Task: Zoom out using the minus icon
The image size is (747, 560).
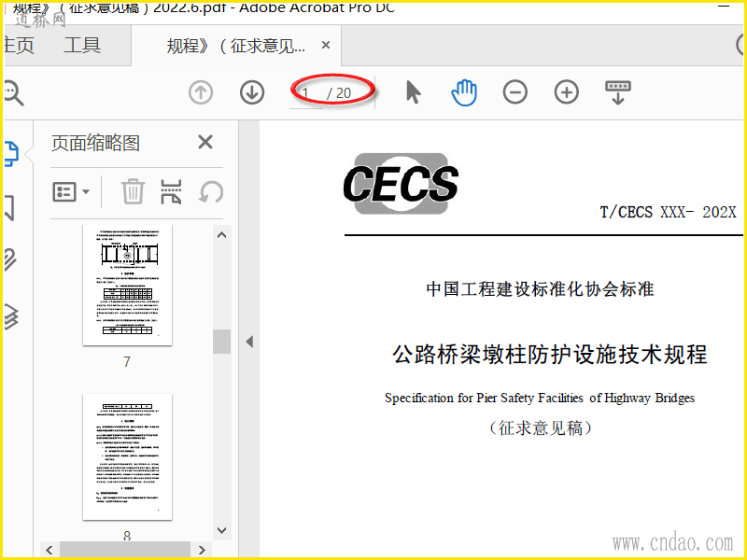Action: [515, 92]
